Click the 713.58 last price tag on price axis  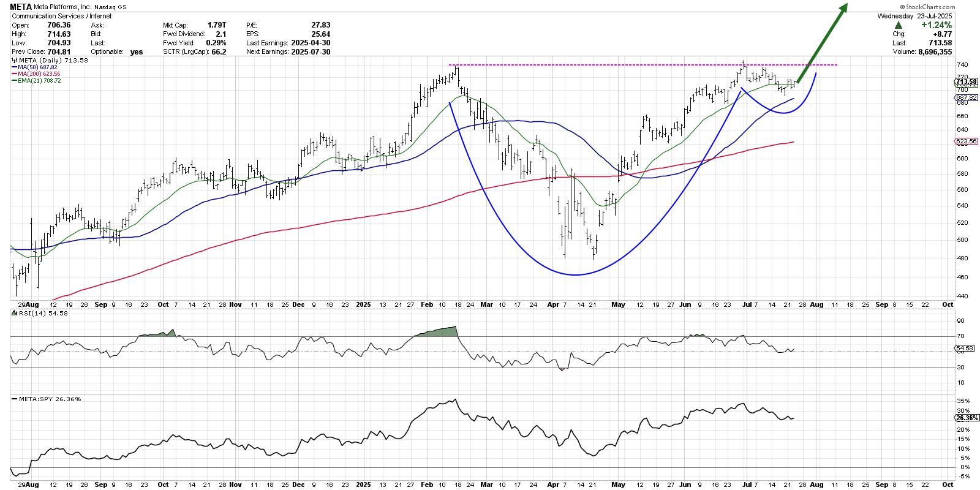966,82
